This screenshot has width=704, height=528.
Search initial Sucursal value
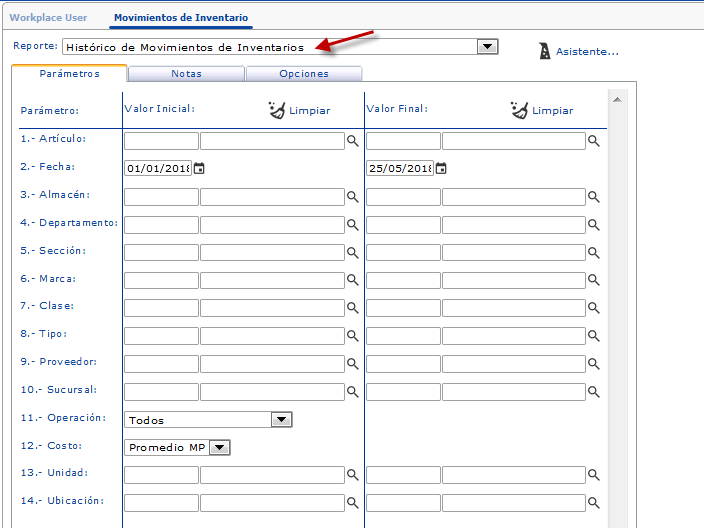[352, 392]
